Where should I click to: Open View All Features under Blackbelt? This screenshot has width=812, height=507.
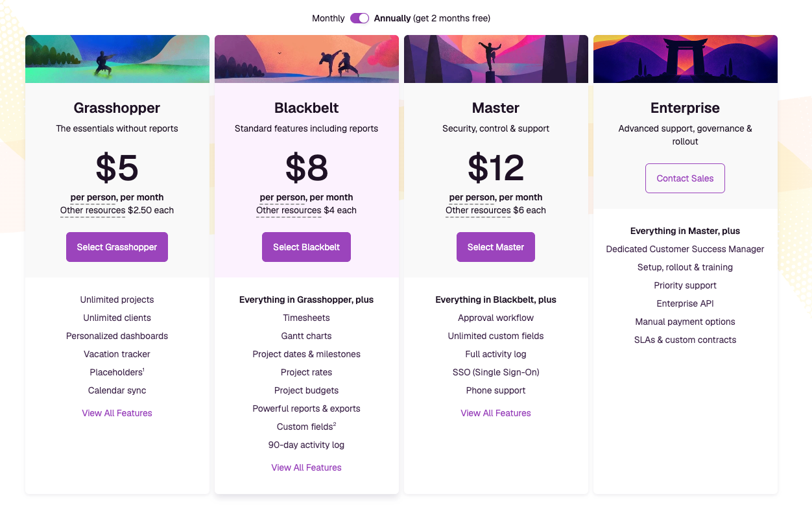pos(306,467)
